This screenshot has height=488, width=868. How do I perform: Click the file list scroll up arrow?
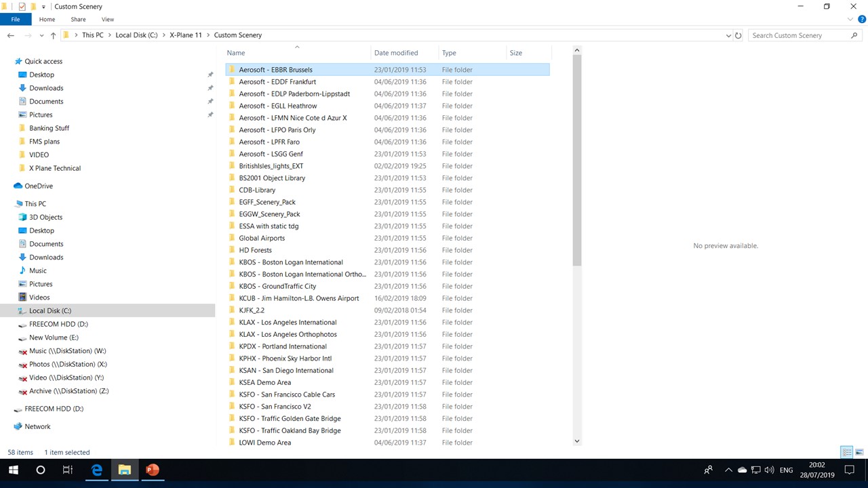coord(577,50)
